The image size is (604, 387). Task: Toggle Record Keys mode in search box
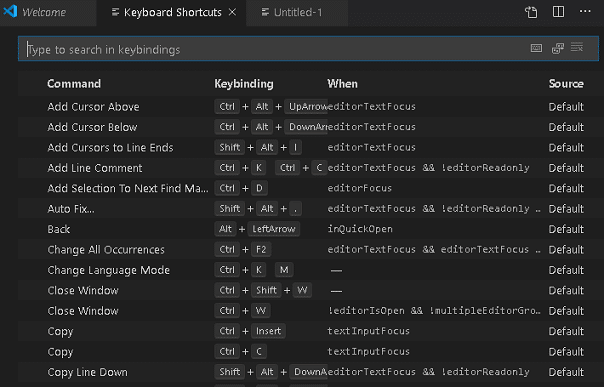click(x=536, y=48)
